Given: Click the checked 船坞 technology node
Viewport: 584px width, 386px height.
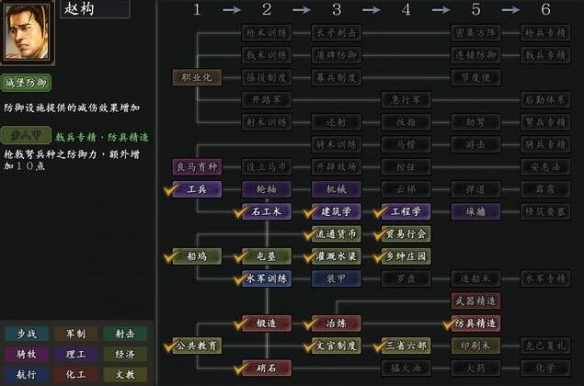Looking at the screenshot, I should tap(197, 256).
